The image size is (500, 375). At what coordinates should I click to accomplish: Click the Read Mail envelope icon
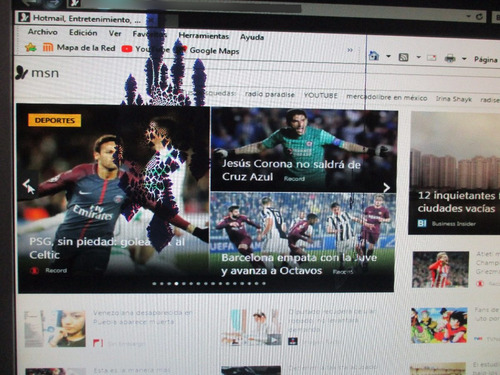(431, 58)
